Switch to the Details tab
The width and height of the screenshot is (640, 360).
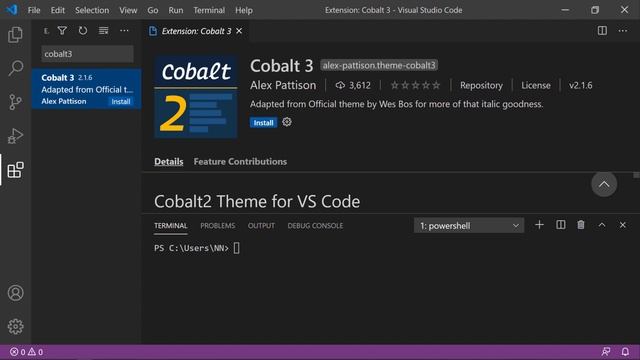[x=169, y=162]
